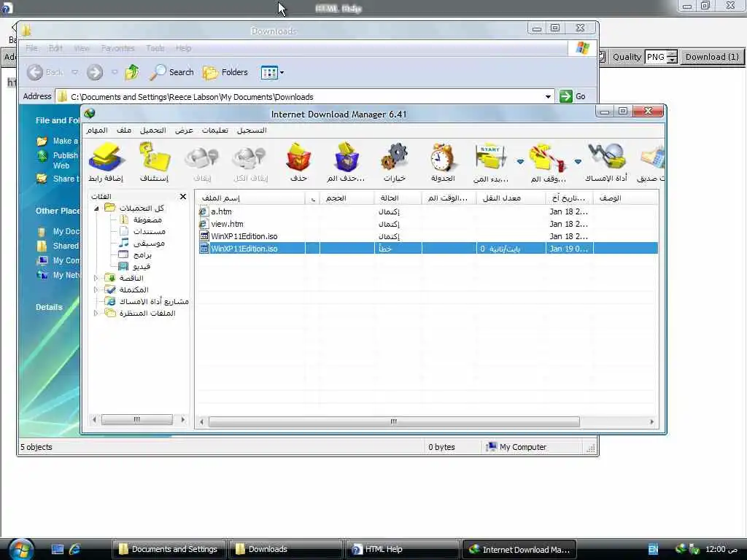Select the مضغوطة category
Screen dimensions: 747x560
(x=147, y=219)
